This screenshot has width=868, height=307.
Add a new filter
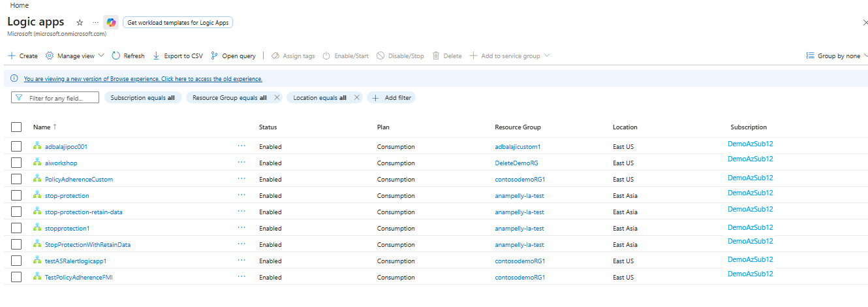(x=391, y=97)
